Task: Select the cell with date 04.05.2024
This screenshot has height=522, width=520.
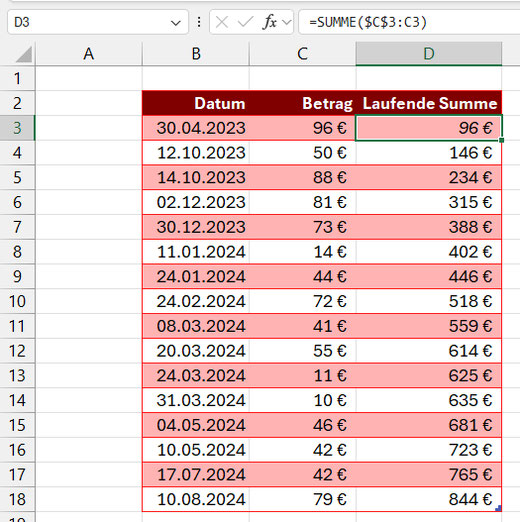Action: pyautogui.click(x=196, y=425)
